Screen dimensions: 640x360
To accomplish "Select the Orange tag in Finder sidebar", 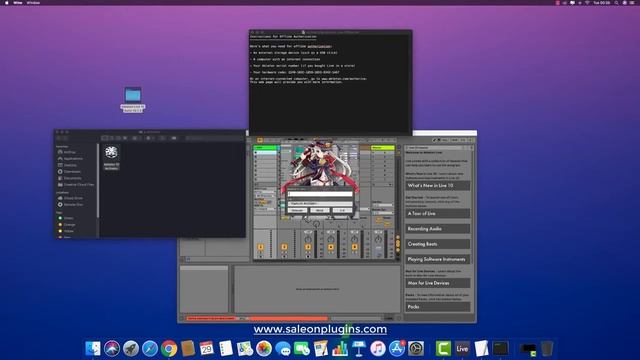I will point(69,225).
